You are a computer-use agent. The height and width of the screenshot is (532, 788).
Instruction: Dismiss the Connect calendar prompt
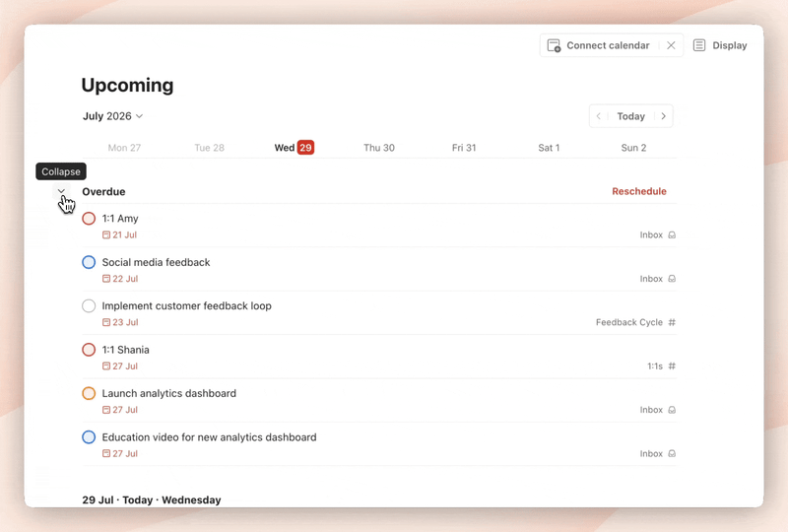tap(671, 45)
